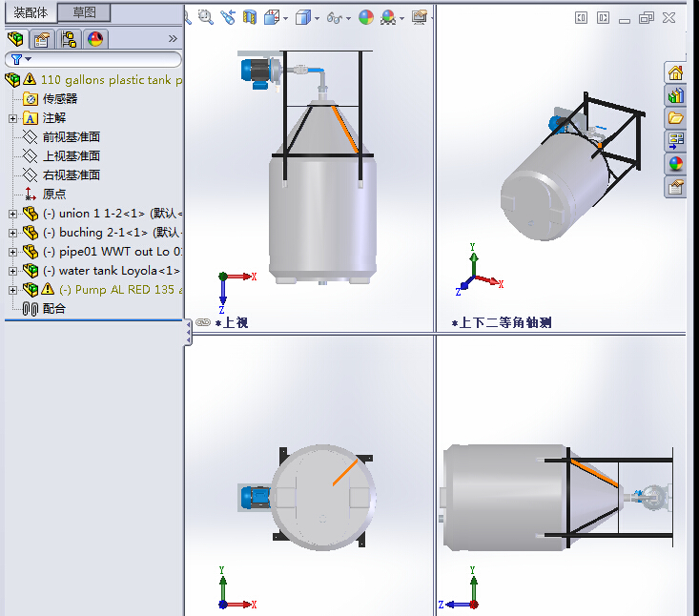Image resolution: width=699 pixels, height=616 pixels.
Task: Open the Custom Properties task tab
Action: 675,187
